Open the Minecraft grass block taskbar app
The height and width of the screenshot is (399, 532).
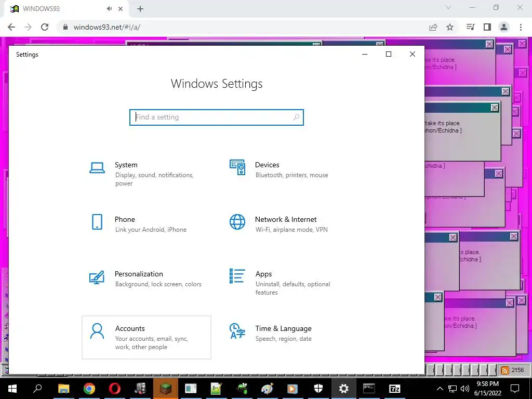click(166, 389)
